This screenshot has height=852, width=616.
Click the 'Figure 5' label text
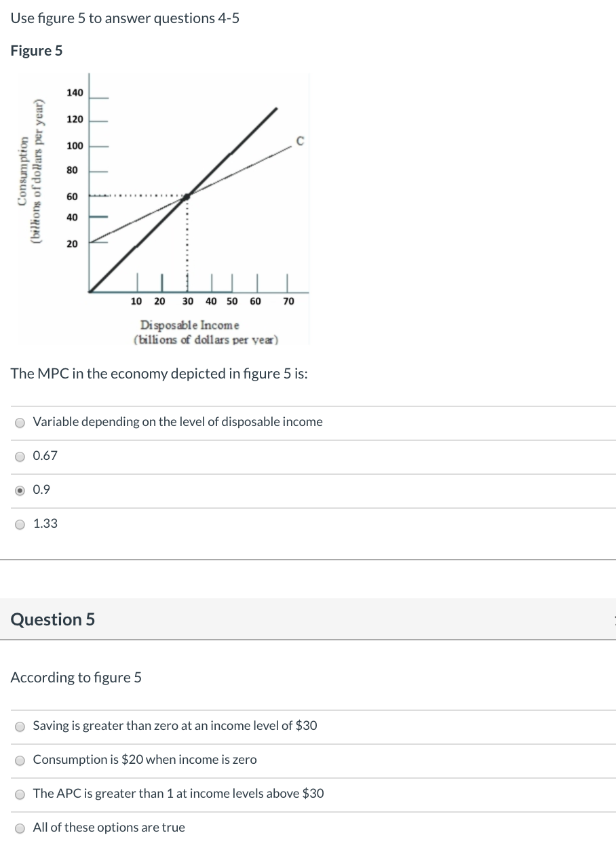tap(36, 50)
